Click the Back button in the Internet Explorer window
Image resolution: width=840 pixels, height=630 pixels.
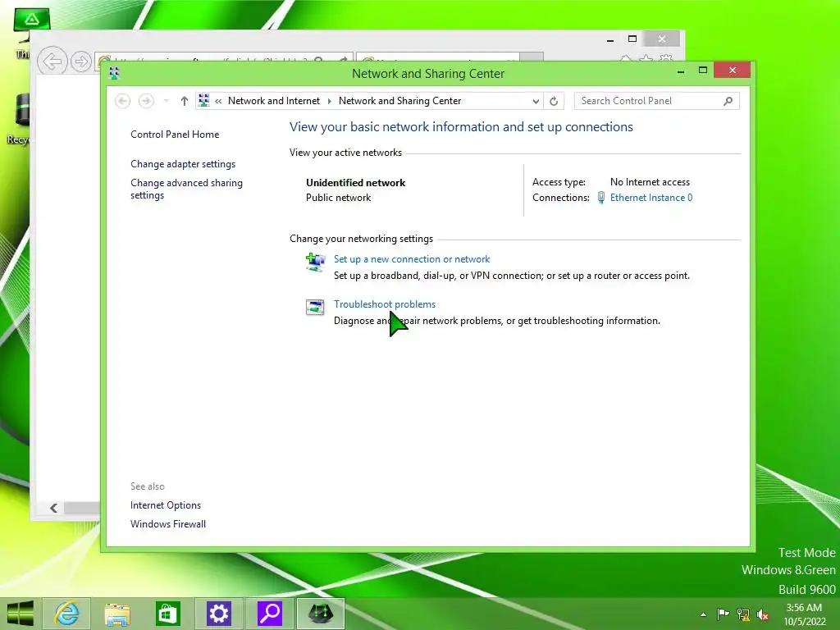pyautogui.click(x=52, y=62)
